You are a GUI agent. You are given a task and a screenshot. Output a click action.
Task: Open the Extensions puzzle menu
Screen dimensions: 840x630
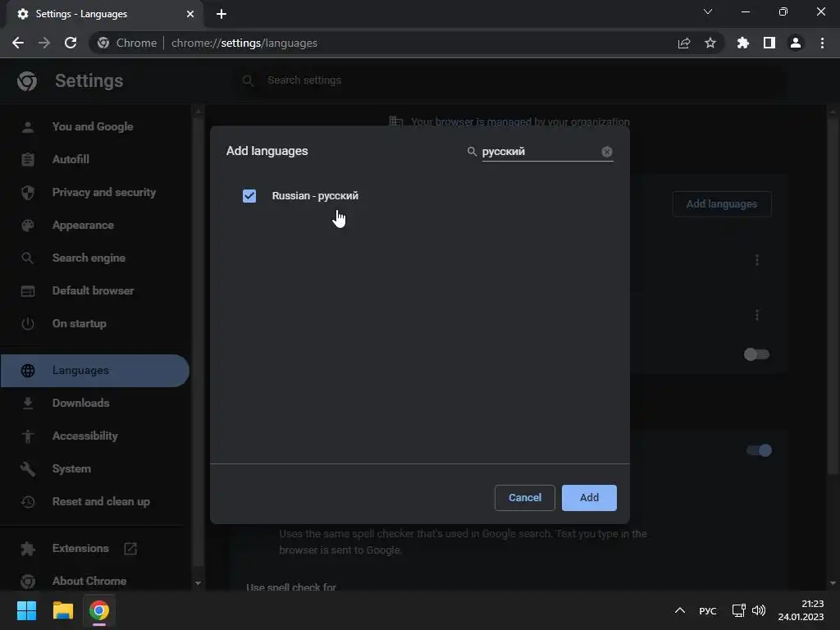(x=742, y=43)
